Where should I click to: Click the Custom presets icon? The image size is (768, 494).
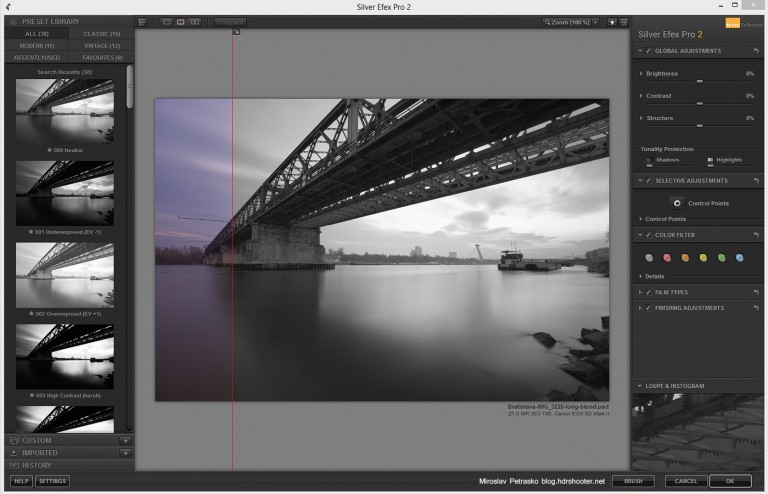click(14, 440)
